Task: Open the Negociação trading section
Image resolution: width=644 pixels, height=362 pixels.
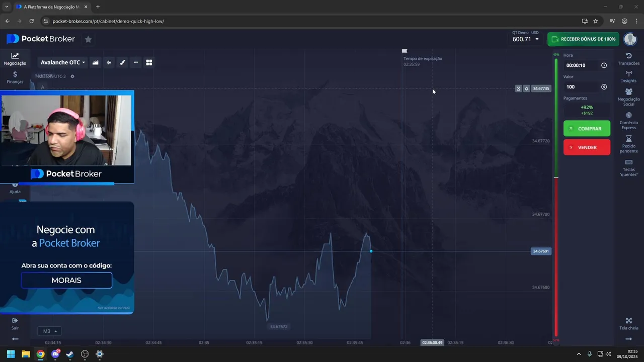Action: [15, 59]
